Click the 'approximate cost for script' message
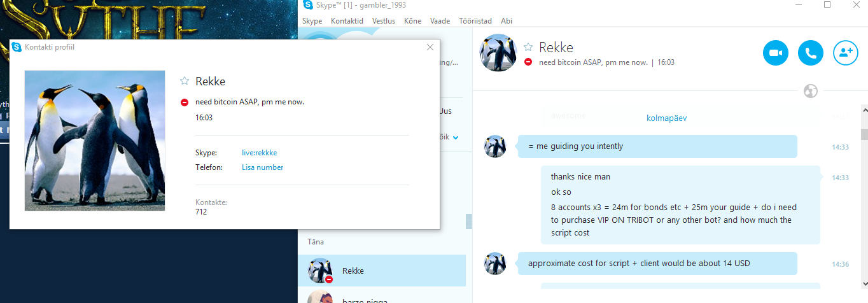 (x=657, y=264)
